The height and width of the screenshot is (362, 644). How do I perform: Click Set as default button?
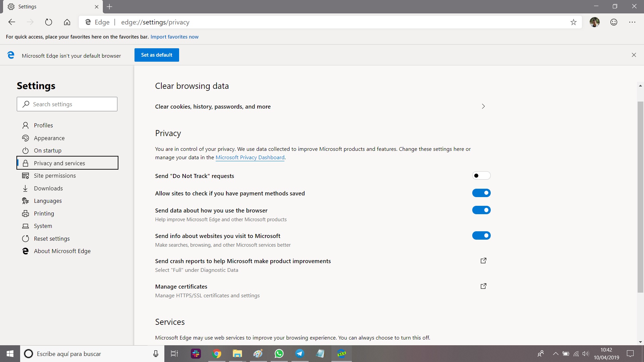pos(157,55)
